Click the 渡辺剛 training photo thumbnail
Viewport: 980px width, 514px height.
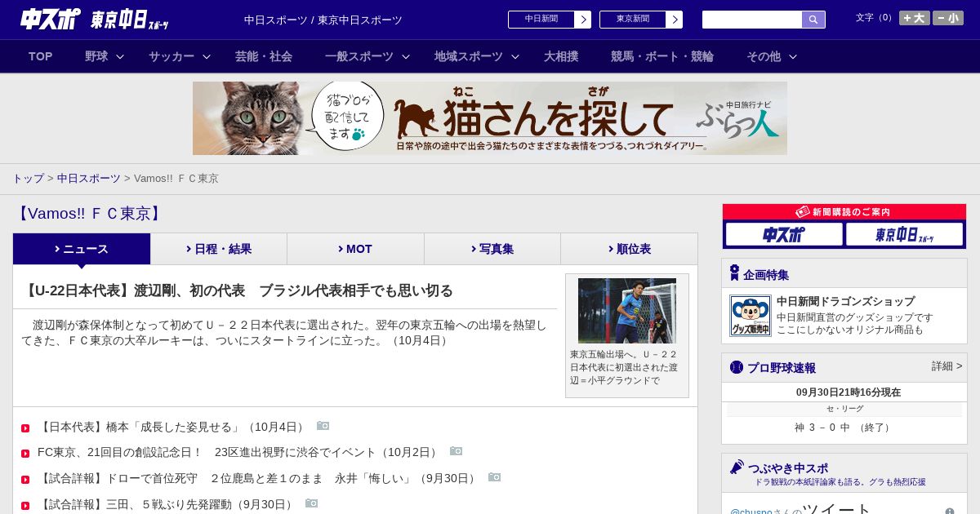point(627,311)
